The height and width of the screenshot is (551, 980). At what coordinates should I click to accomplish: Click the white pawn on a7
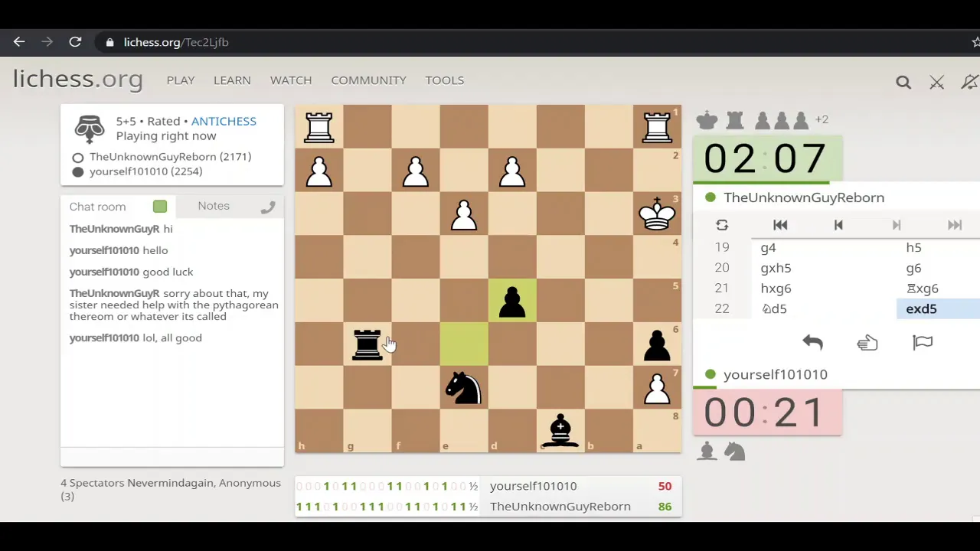[657, 387]
